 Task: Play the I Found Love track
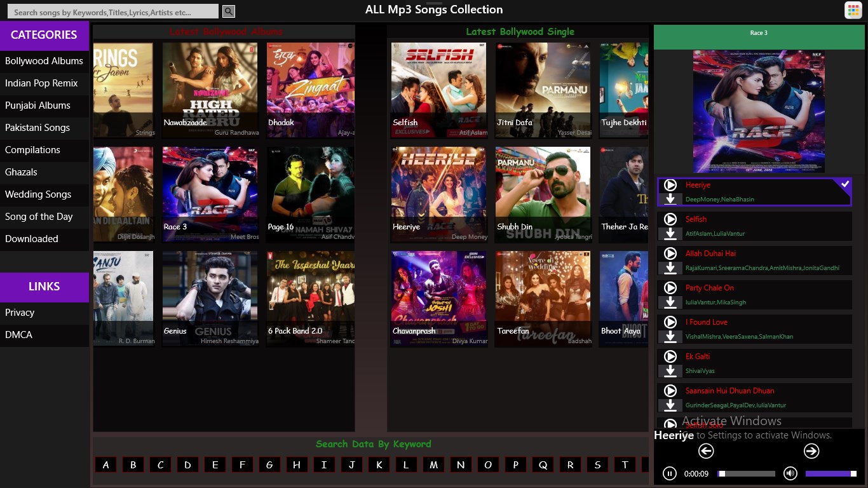pyautogui.click(x=670, y=322)
